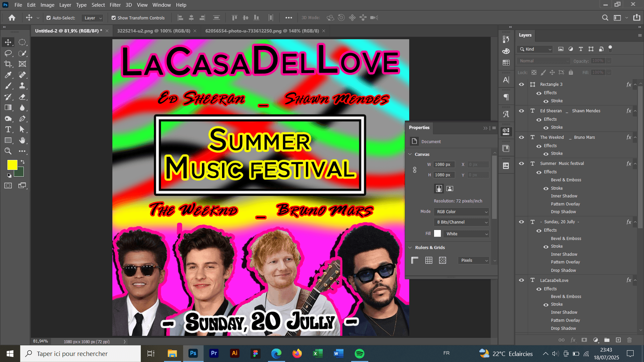This screenshot has width=644, height=362.
Task: Click the delete layer trash icon
Action: 629,340
